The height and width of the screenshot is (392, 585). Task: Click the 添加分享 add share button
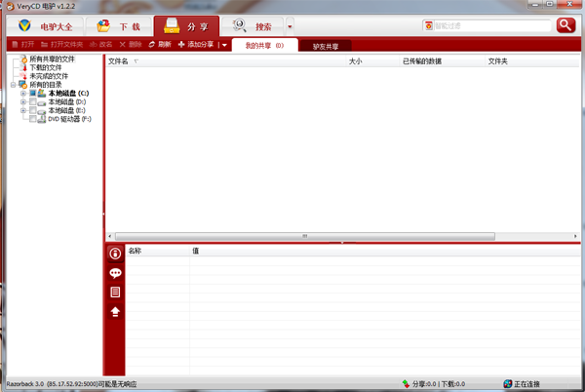pyautogui.click(x=197, y=44)
